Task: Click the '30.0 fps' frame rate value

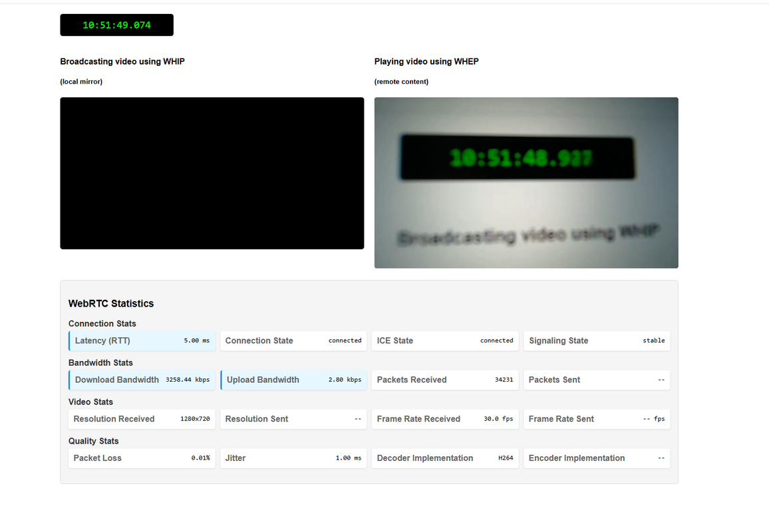Action: (498, 419)
